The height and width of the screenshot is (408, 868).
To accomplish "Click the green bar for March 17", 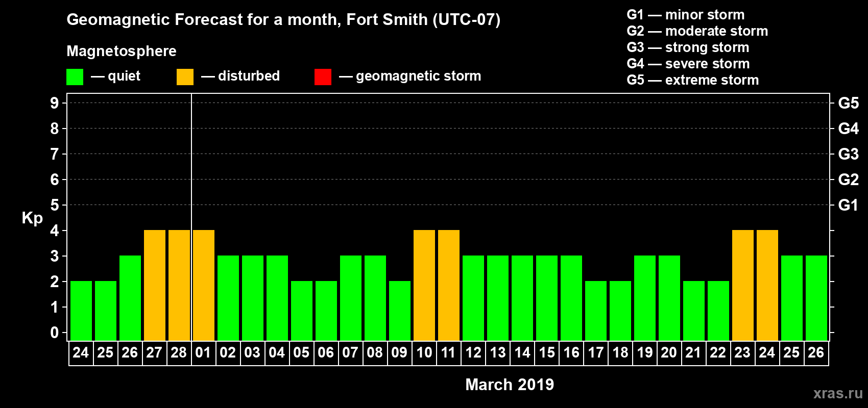I will (596, 311).
